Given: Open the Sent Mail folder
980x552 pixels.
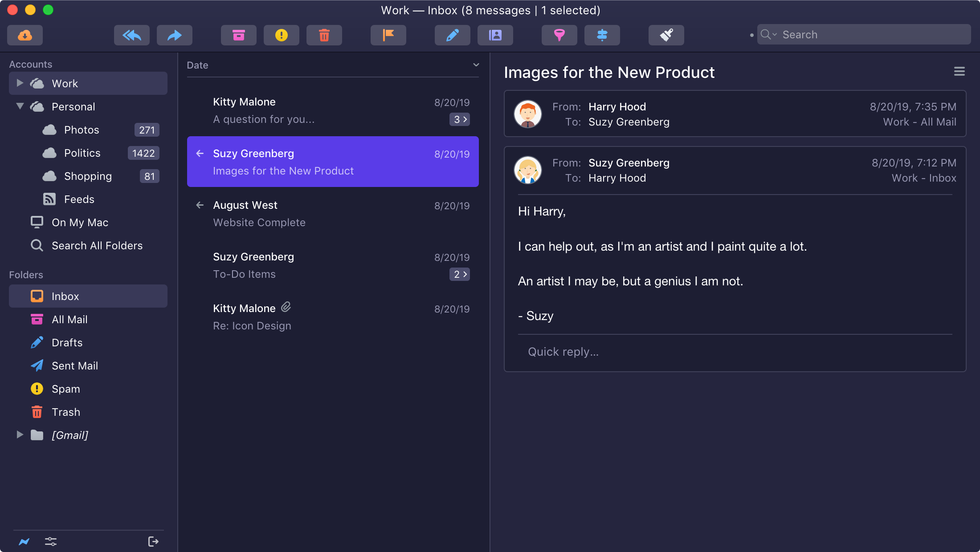Looking at the screenshot, I should pos(74,366).
